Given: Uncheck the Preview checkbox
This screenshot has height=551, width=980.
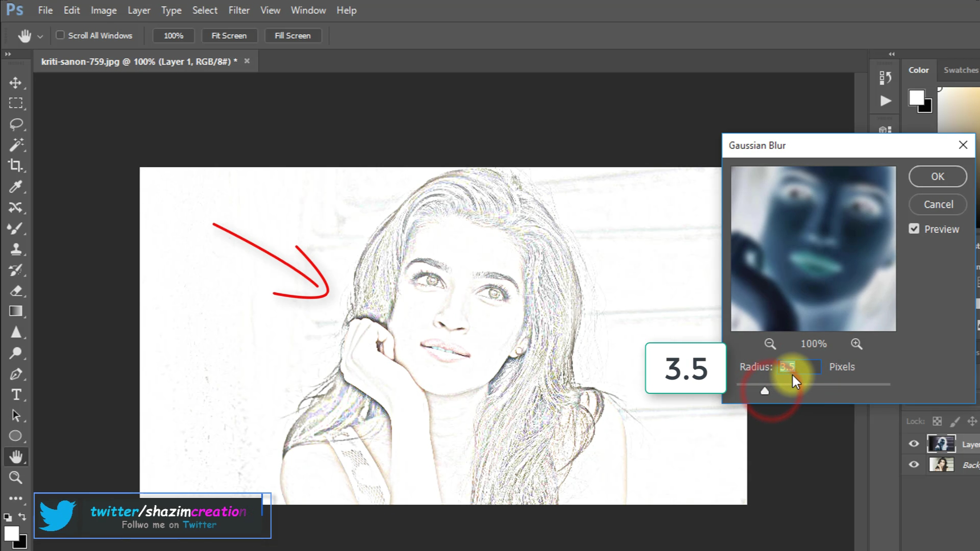Looking at the screenshot, I should [x=914, y=229].
